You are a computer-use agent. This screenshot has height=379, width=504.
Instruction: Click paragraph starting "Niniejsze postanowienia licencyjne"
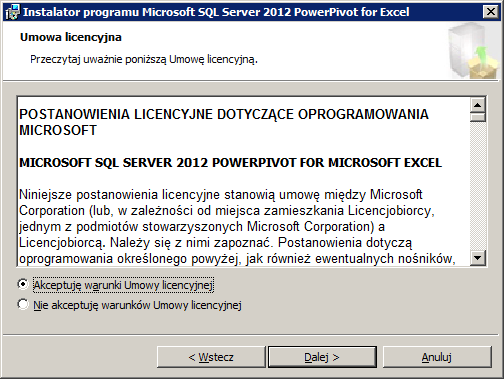coord(237,227)
